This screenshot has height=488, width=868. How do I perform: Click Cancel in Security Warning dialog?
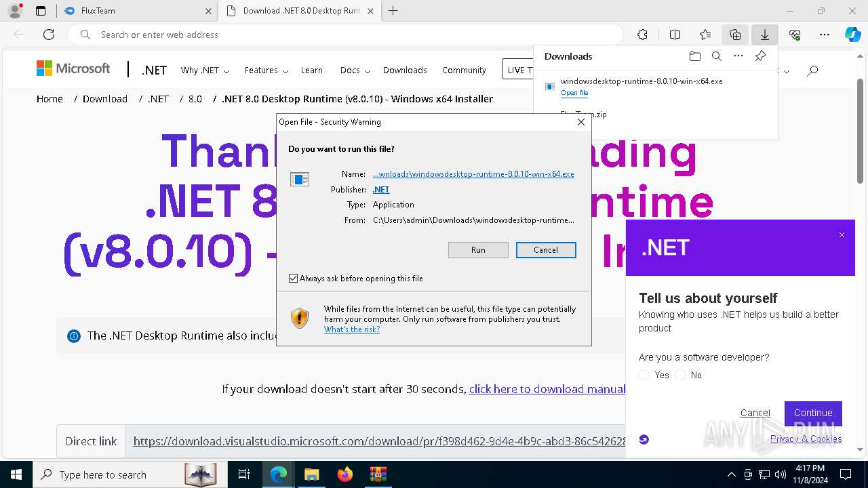coord(546,250)
